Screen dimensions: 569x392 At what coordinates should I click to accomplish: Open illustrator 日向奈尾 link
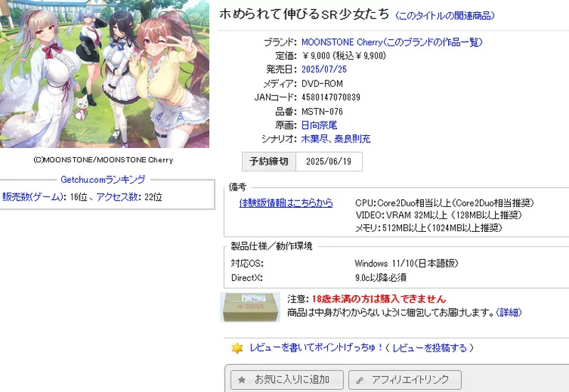(319, 125)
